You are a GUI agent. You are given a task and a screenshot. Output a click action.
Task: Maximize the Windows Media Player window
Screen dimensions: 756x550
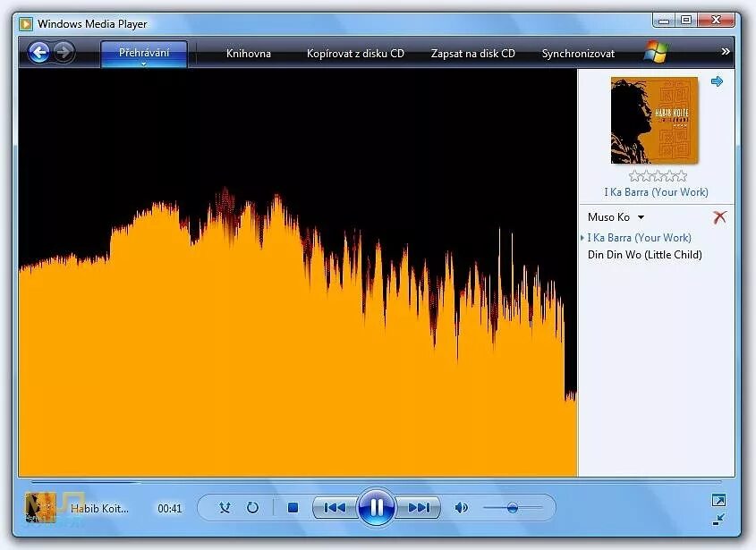pos(686,21)
